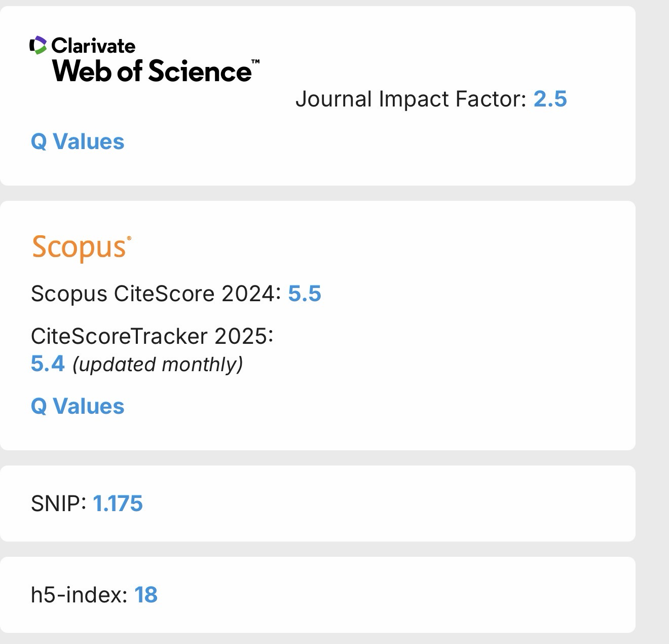Click the TM mark beside Web of Science
669x644 pixels.
[x=255, y=62]
